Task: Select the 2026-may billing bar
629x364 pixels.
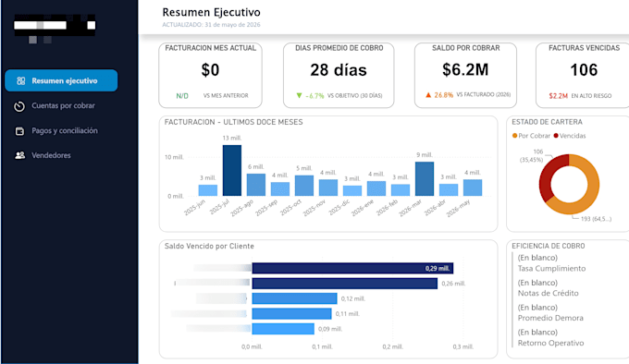Action: (473, 188)
